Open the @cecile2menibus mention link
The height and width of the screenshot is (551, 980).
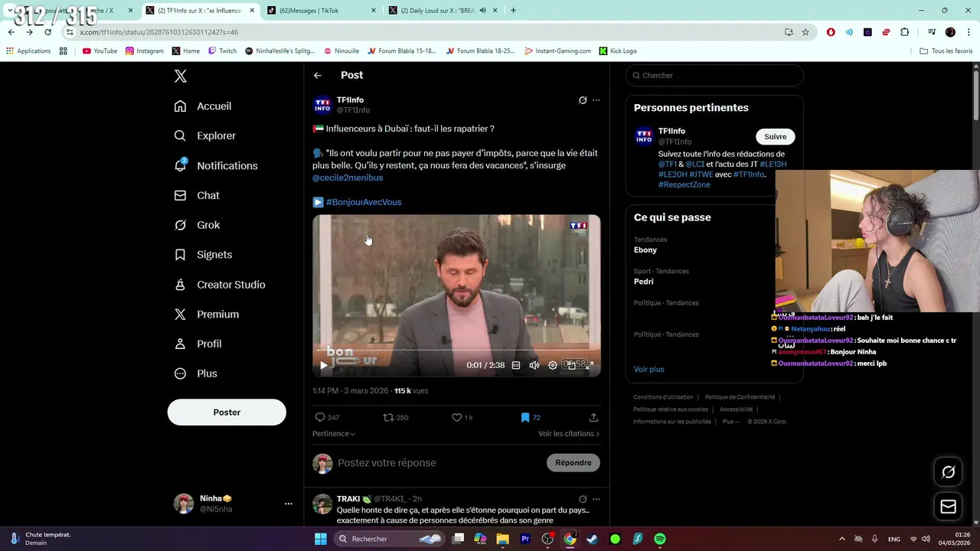coord(348,178)
